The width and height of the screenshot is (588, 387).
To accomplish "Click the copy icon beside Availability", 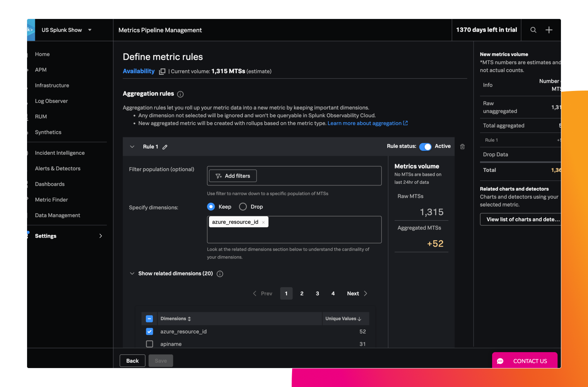I will coord(162,72).
